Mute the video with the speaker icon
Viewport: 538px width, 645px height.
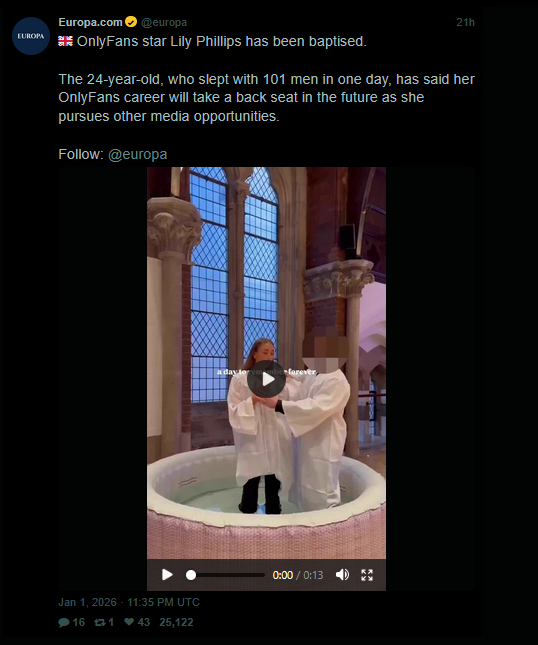[342, 575]
